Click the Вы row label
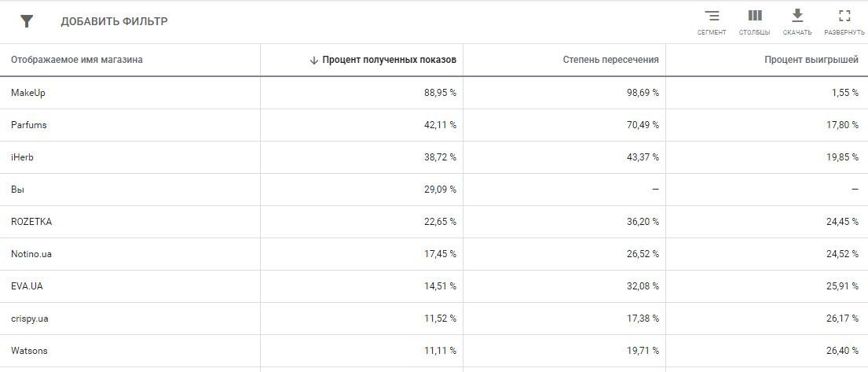The image size is (868, 372). tap(18, 190)
